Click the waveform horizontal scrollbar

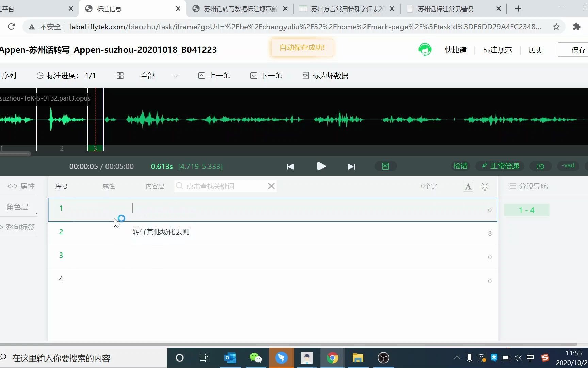tap(15, 154)
